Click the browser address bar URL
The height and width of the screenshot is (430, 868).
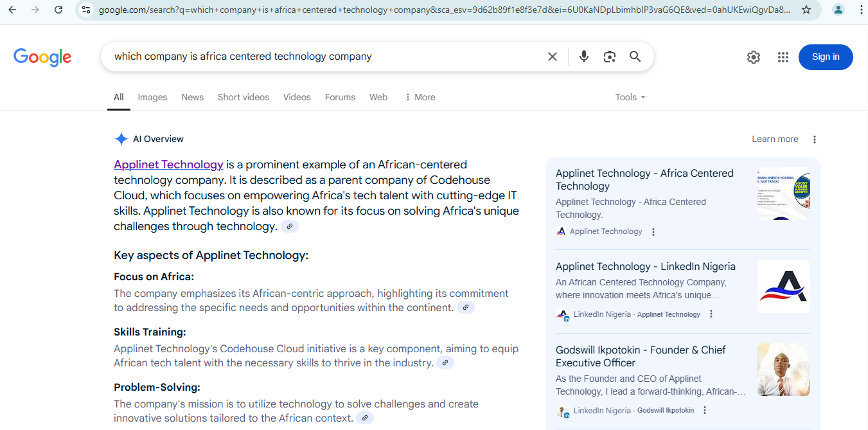(445, 10)
